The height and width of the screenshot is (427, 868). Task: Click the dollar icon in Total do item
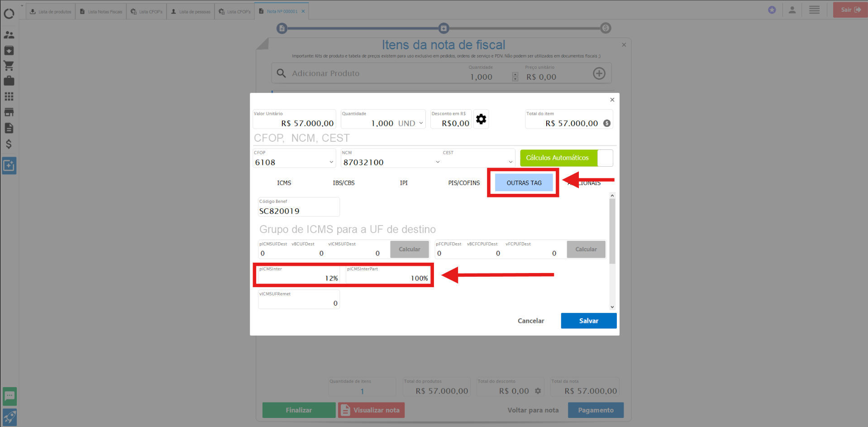(607, 123)
